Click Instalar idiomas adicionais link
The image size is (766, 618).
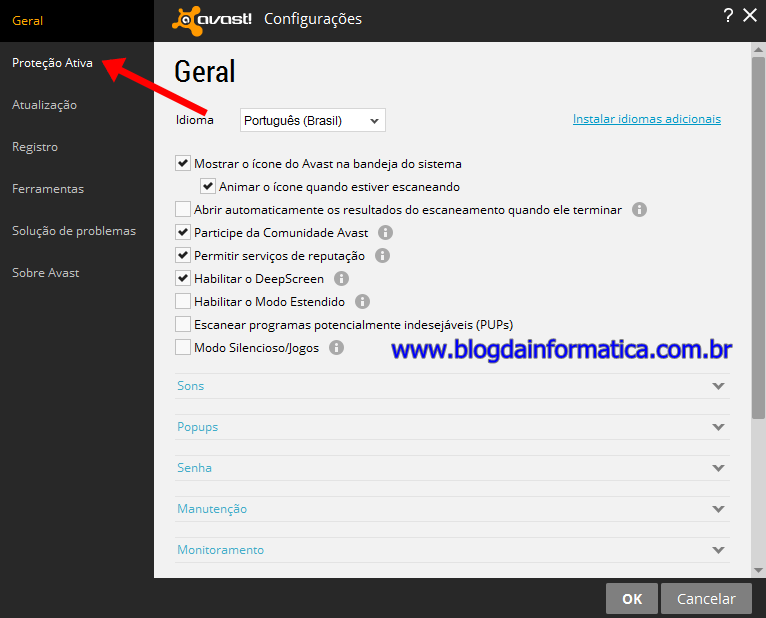point(647,119)
